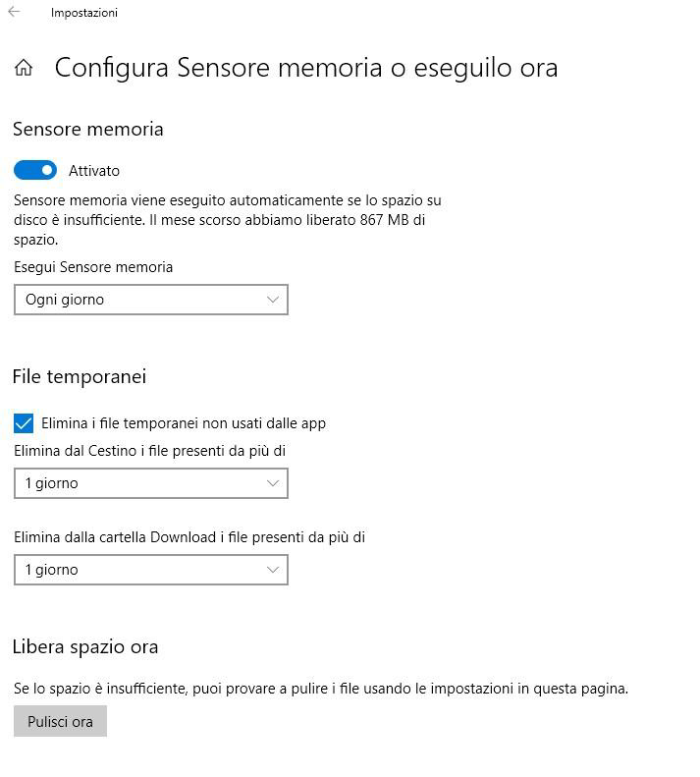Click the chevron of the Download dropdown
The image size is (700, 777).
click(x=273, y=570)
